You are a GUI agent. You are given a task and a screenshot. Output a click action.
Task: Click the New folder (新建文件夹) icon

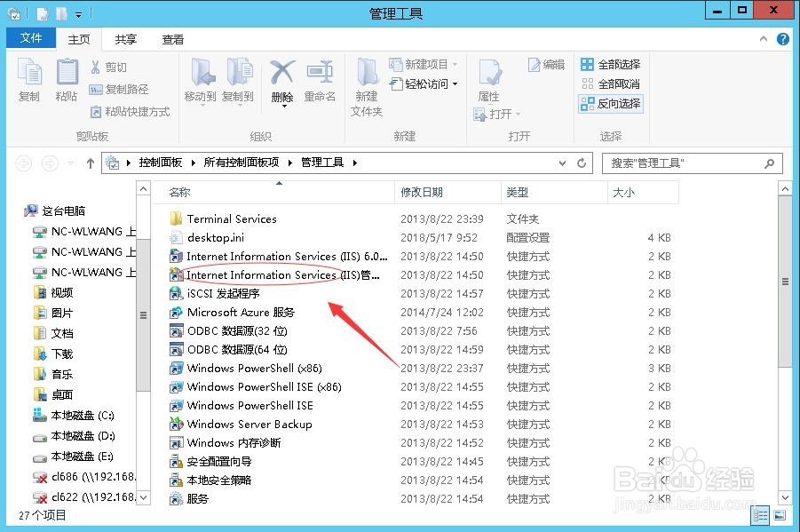367,72
